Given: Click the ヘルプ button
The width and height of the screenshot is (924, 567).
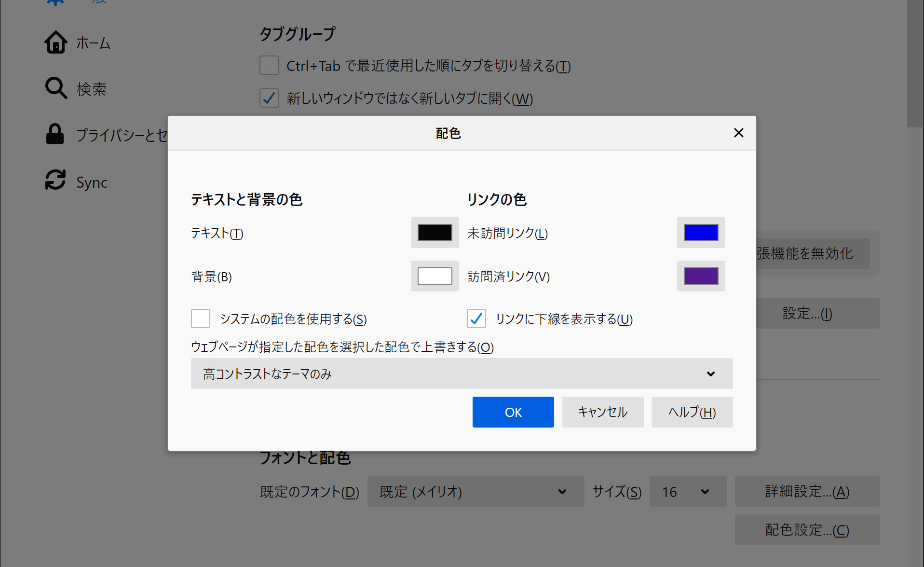Looking at the screenshot, I should point(692,412).
